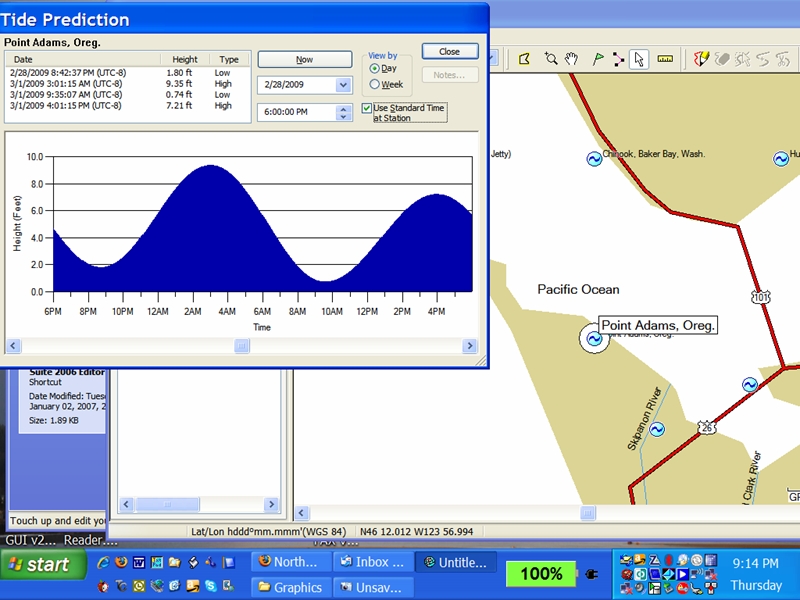Click the Point Adams tide station icon
Image resolution: width=800 pixels, height=600 pixels.
coord(593,338)
